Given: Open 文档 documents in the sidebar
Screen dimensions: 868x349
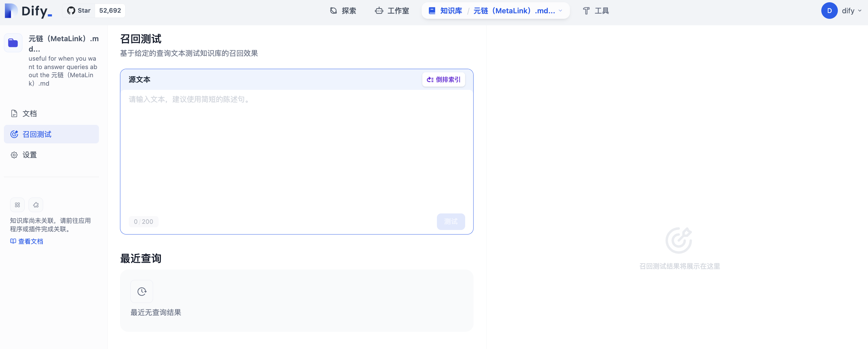Looking at the screenshot, I should tap(51, 114).
